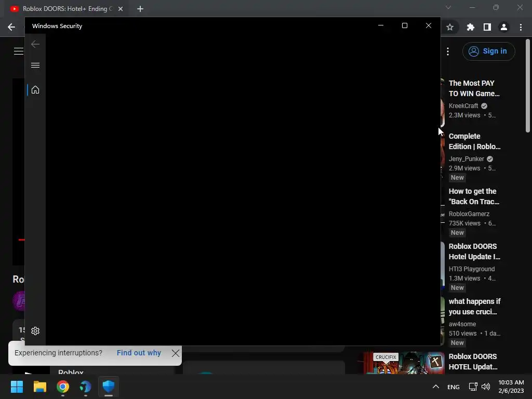Open YouTube settings three-dot menu

pos(448,51)
